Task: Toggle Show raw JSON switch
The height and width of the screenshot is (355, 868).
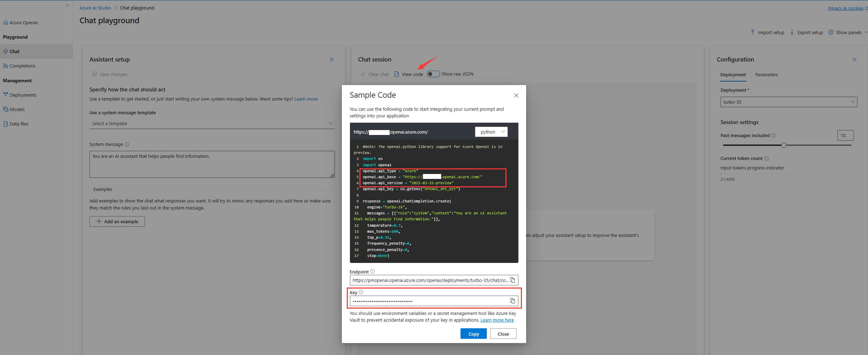Action: tap(433, 74)
